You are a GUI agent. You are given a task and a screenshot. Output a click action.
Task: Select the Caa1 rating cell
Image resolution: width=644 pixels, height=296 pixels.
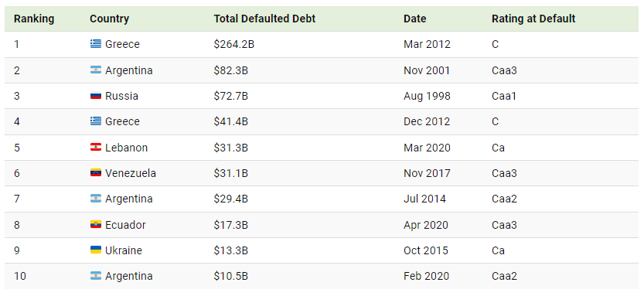(504, 96)
